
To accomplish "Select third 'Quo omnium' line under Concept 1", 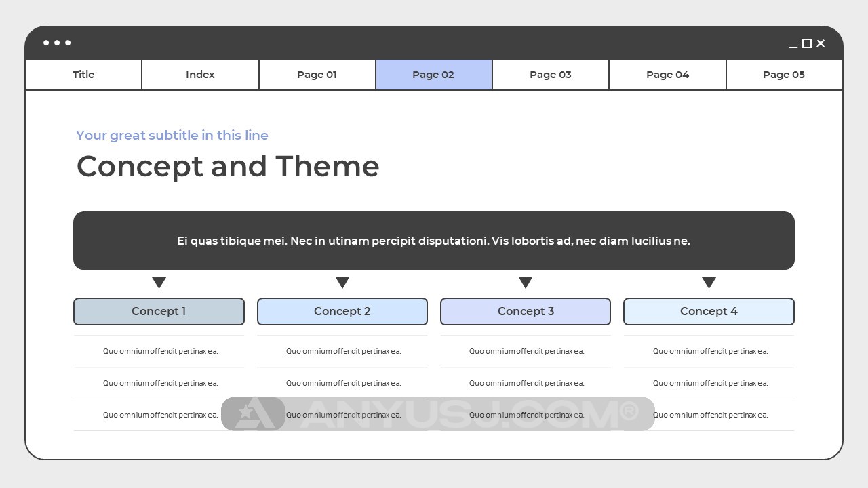I will pyautogui.click(x=161, y=415).
